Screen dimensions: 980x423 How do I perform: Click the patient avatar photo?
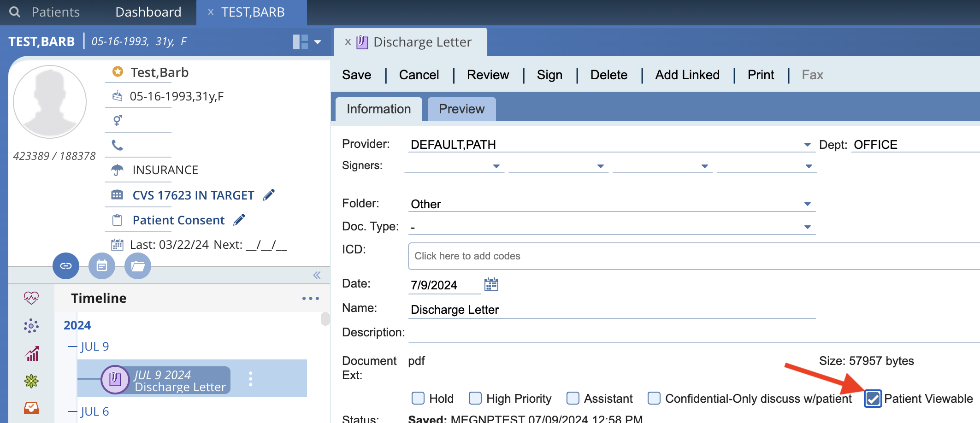(x=50, y=102)
